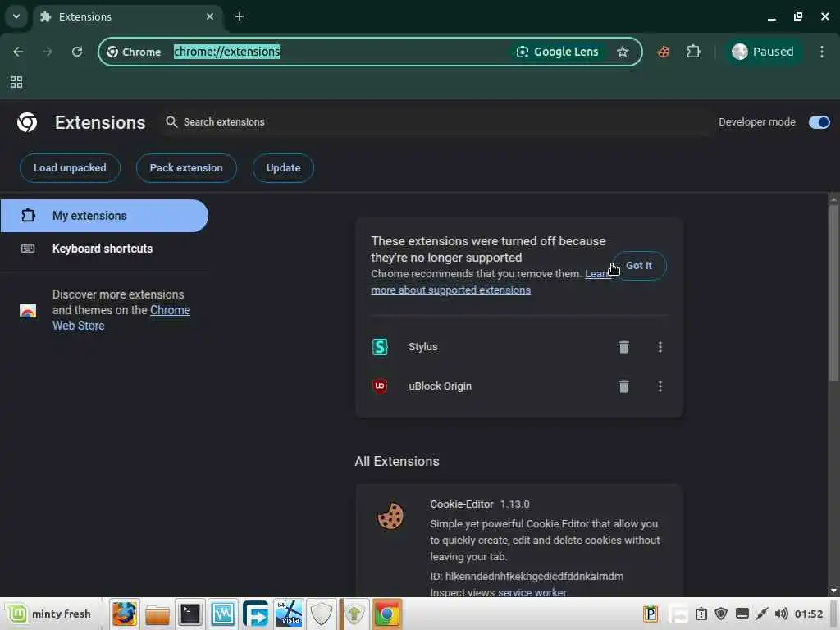The image size is (840, 630).
Task: Click the Cookie-Editor cookie icon
Action: pos(390,516)
